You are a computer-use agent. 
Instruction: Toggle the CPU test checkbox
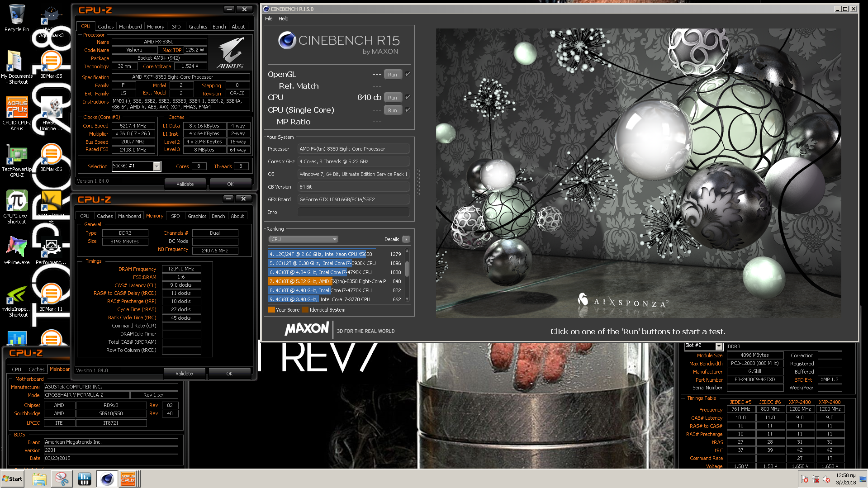tap(408, 97)
